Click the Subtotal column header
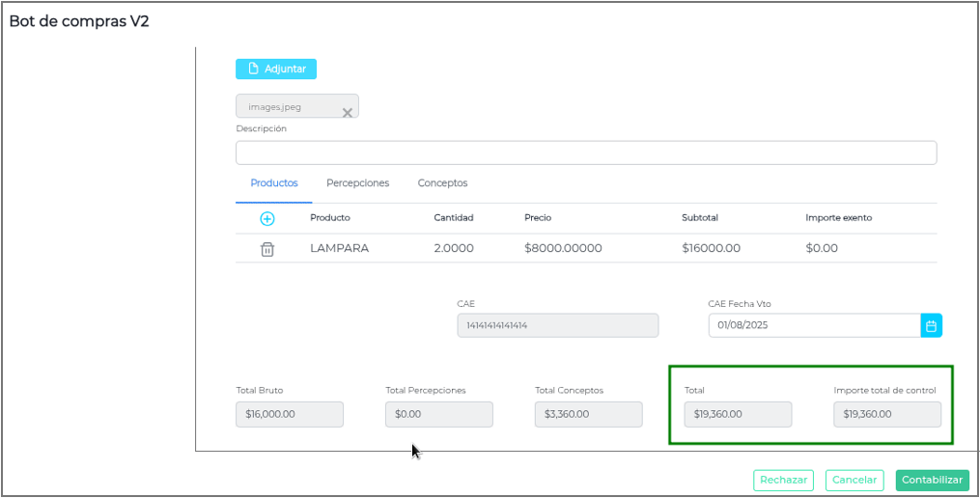980x498 pixels. [x=700, y=218]
